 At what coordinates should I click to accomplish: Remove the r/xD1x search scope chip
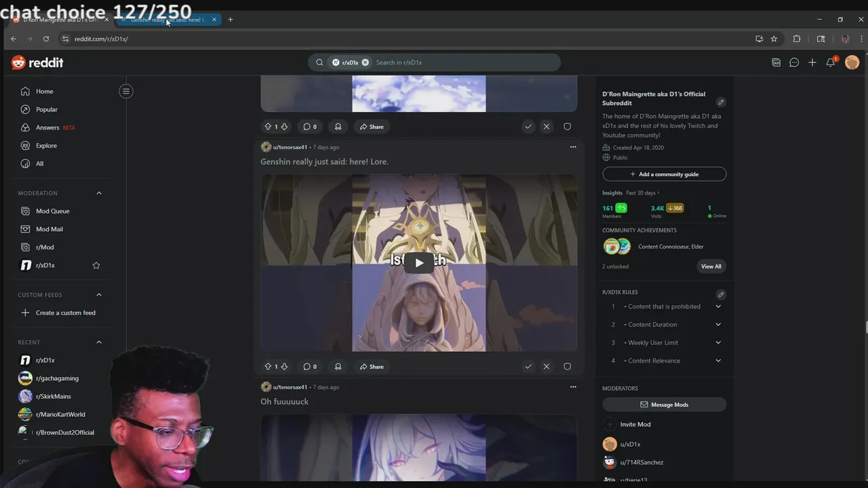pyautogui.click(x=365, y=62)
